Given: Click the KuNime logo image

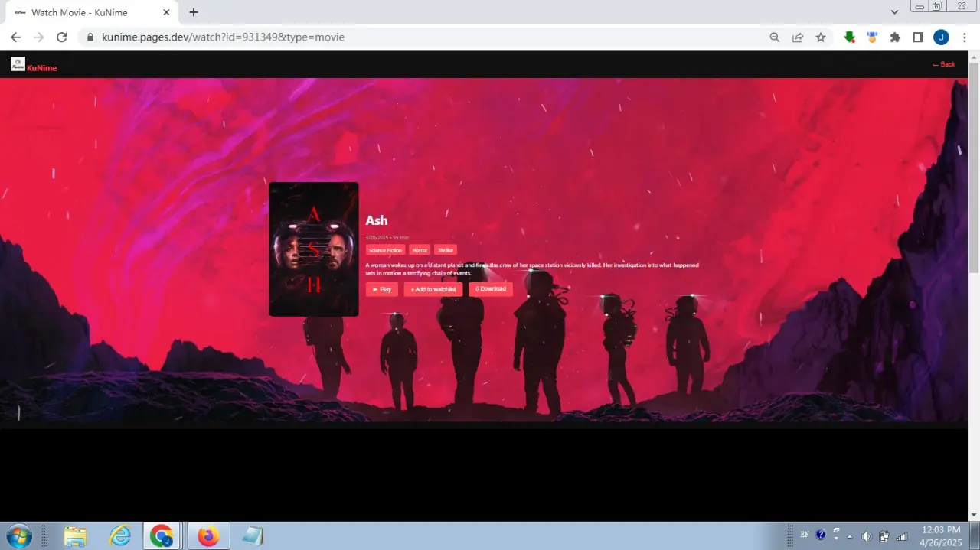Looking at the screenshot, I should [x=18, y=64].
